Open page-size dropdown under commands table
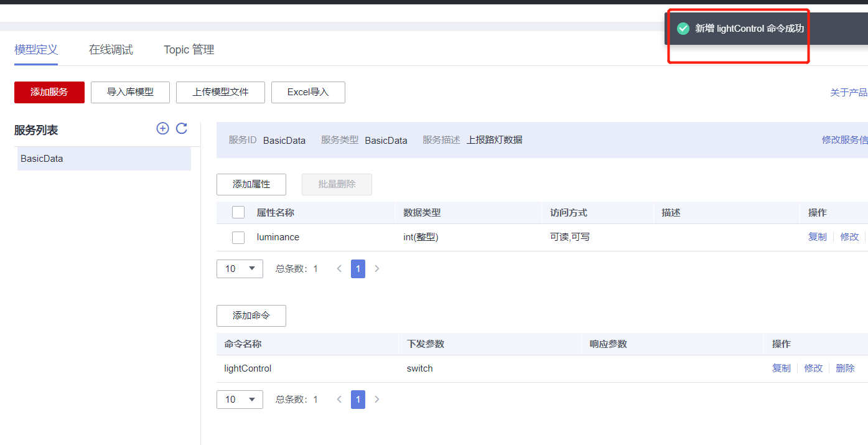This screenshot has height=445, width=868. 240,400
